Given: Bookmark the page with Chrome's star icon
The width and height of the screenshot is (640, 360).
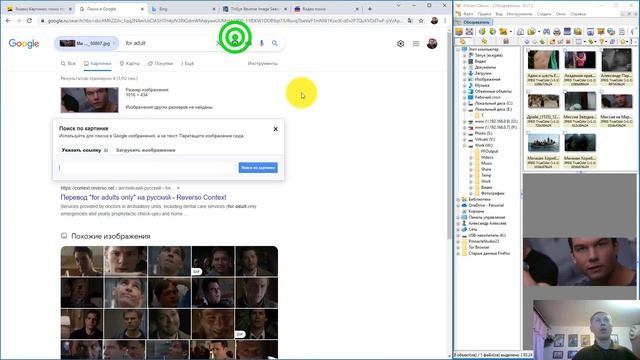Looking at the screenshot, I should click(x=421, y=20).
